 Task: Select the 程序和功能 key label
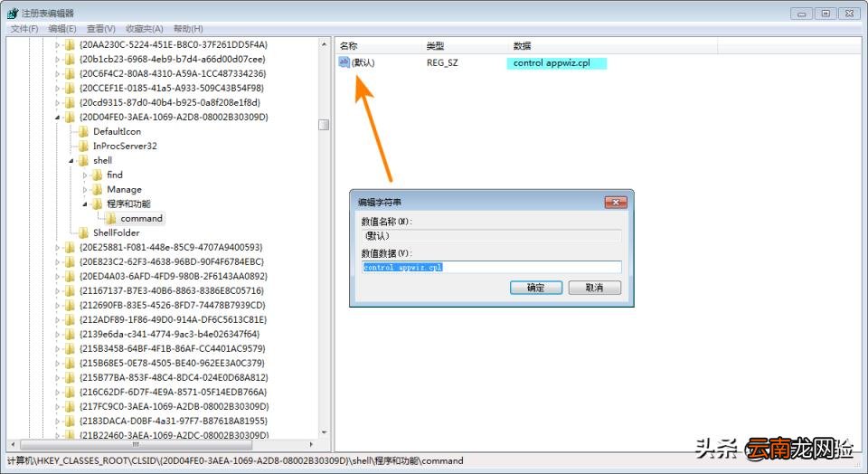[x=128, y=204]
